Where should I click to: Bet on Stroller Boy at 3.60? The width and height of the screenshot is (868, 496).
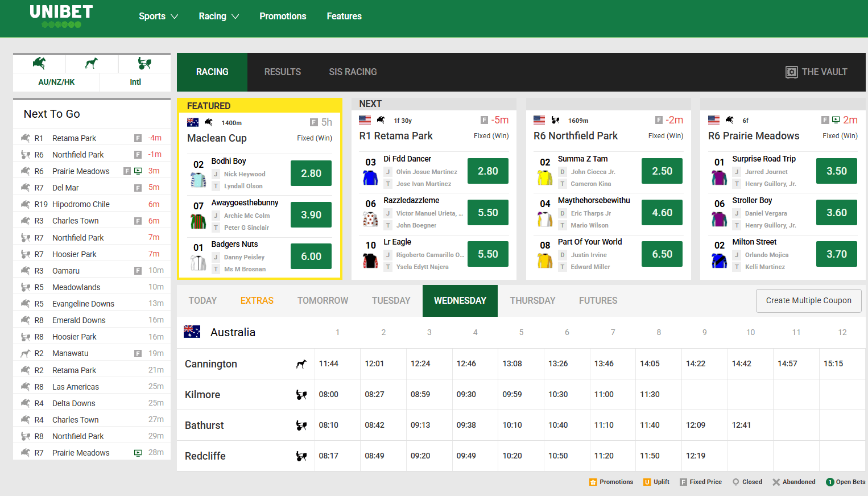pyautogui.click(x=837, y=213)
